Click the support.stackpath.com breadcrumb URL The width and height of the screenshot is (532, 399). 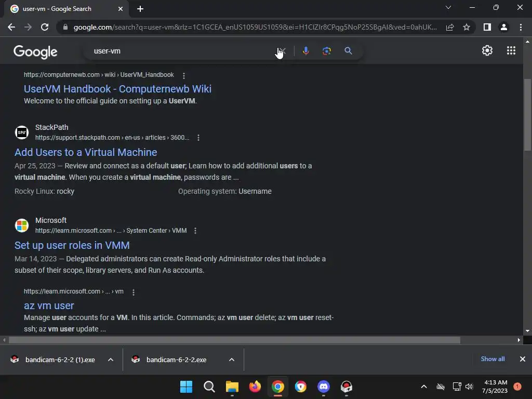point(112,138)
